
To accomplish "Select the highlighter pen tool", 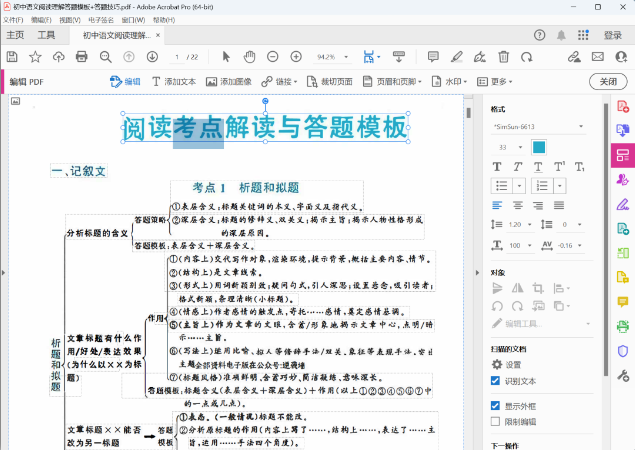I will [x=457, y=57].
